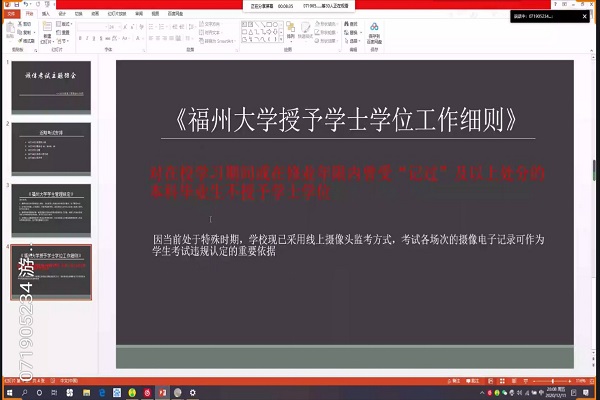
Task: Toggle bold formatting
Action: [x=80, y=38]
